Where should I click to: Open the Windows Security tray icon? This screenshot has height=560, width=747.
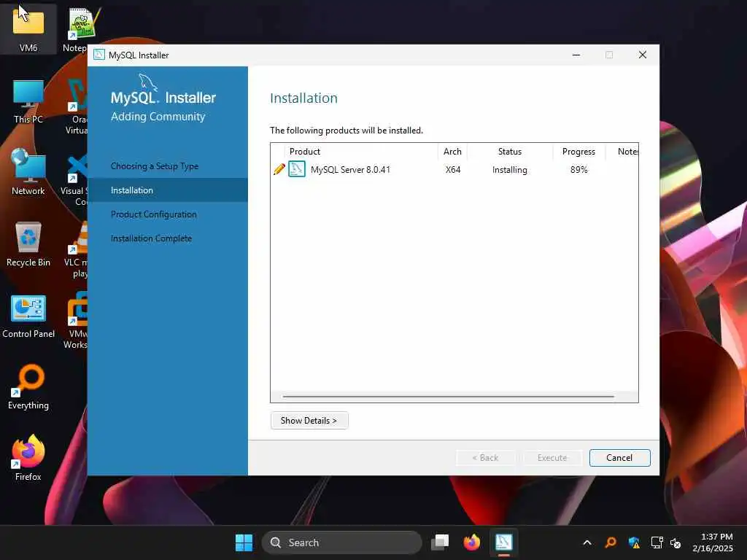pyautogui.click(x=634, y=542)
